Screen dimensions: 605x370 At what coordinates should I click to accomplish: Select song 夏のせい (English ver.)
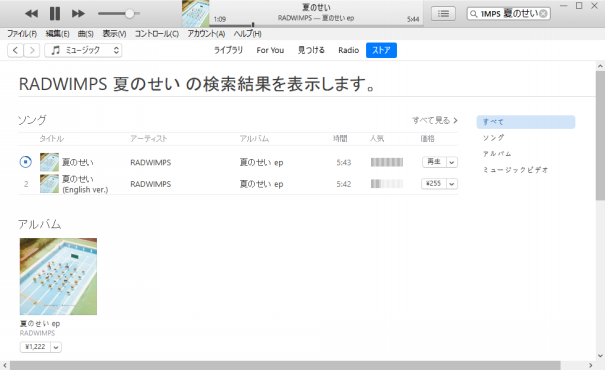85,184
